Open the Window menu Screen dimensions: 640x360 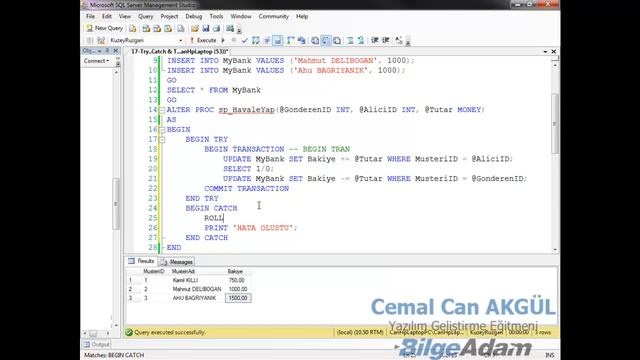click(241, 16)
